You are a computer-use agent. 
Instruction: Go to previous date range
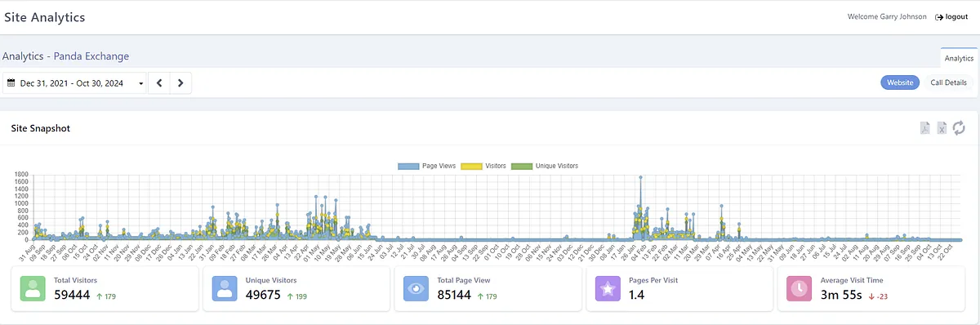(x=159, y=83)
